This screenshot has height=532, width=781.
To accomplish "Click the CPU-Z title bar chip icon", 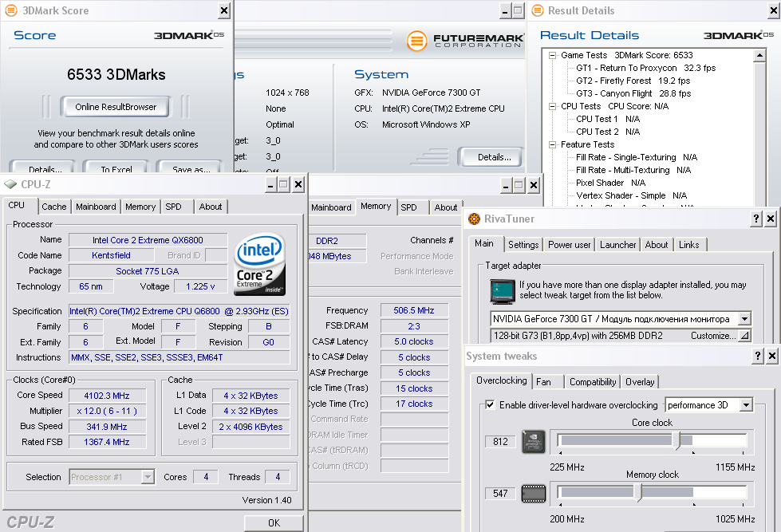I will [x=10, y=184].
